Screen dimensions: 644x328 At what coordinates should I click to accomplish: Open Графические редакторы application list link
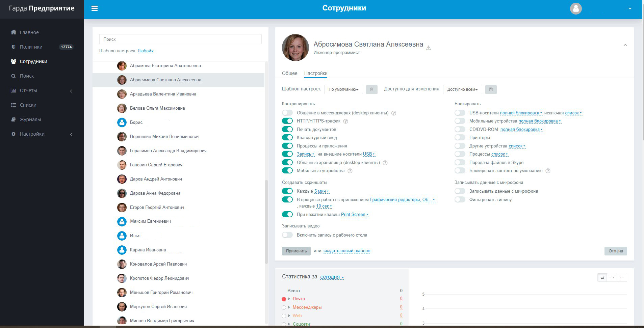pos(403,200)
